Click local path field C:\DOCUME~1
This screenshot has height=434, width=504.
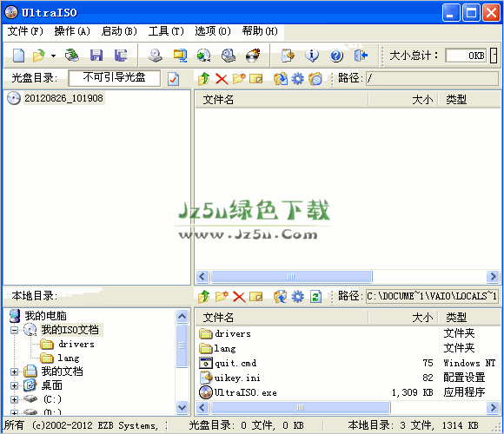432,296
